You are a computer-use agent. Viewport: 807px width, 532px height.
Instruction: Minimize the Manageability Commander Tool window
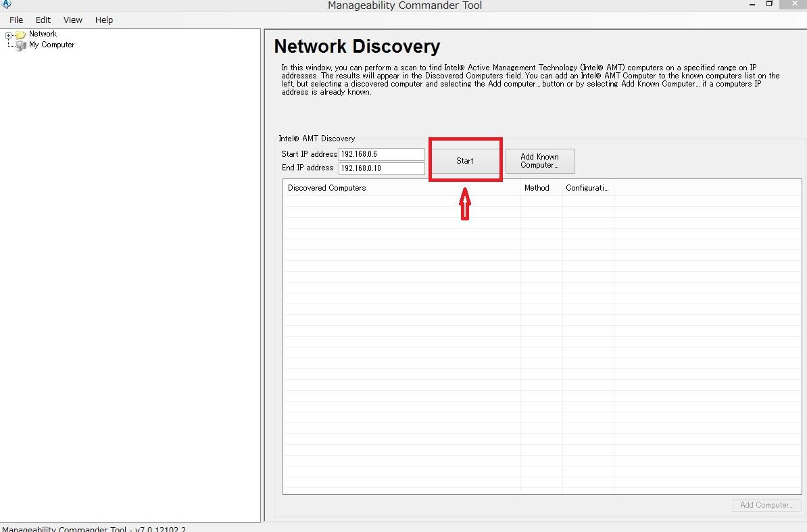click(752, 4)
